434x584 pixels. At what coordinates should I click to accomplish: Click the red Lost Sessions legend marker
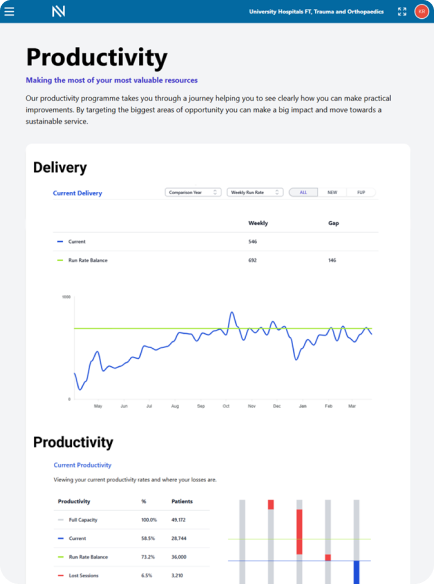click(x=61, y=575)
